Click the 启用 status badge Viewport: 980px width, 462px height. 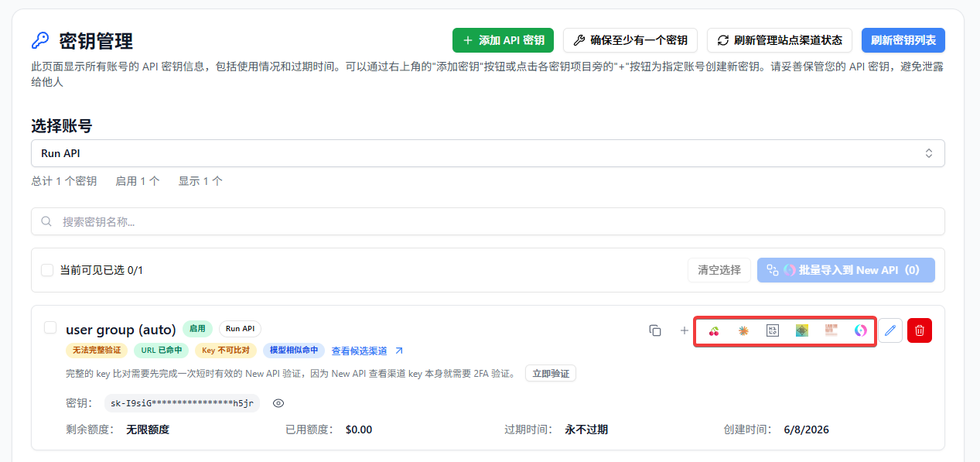point(197,329)
